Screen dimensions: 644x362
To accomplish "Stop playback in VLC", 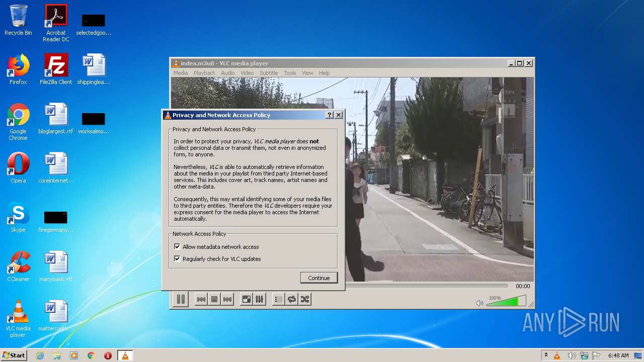I will (x=214, y=299).
